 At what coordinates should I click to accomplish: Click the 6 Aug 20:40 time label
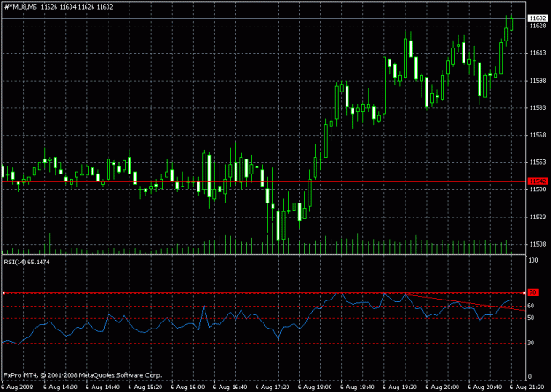click(x=485, y=387)
